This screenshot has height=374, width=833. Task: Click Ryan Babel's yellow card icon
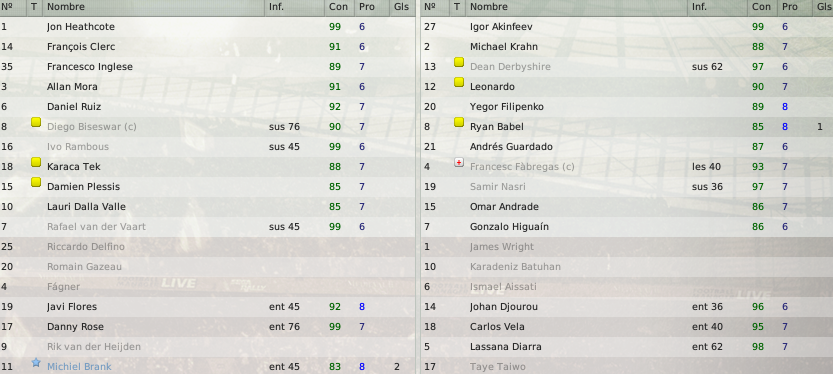459,123
